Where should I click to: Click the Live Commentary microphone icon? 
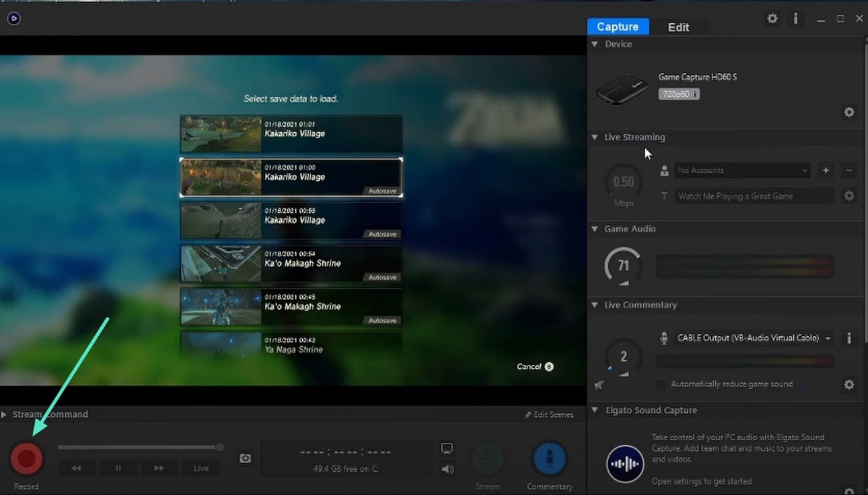tap(664, 338)
